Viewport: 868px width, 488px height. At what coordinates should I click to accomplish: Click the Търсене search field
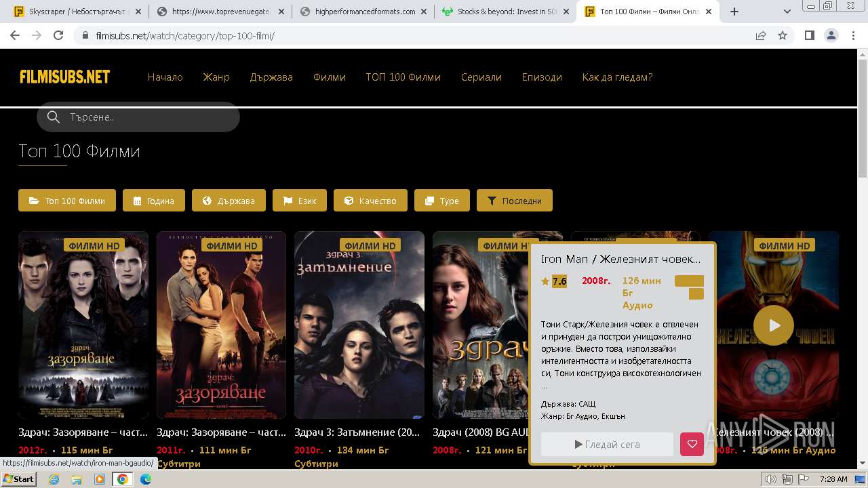click(138, 117)
